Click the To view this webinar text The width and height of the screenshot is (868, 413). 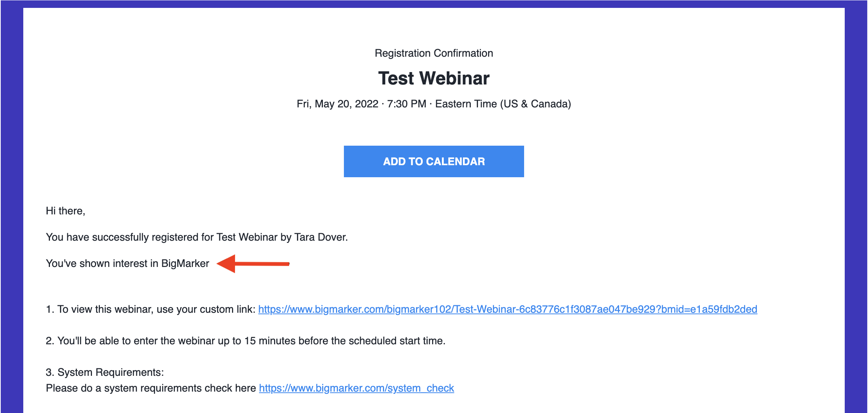151,309
